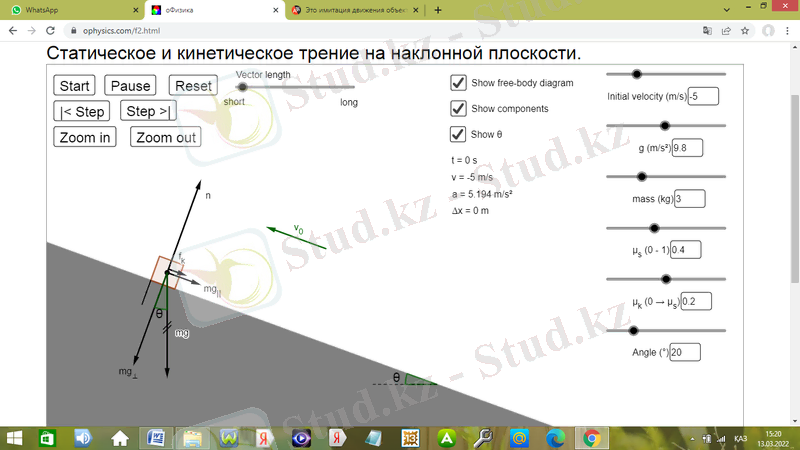Open the green A app in taskbar
The image size is (800, 450).
(x=447, y=438)
